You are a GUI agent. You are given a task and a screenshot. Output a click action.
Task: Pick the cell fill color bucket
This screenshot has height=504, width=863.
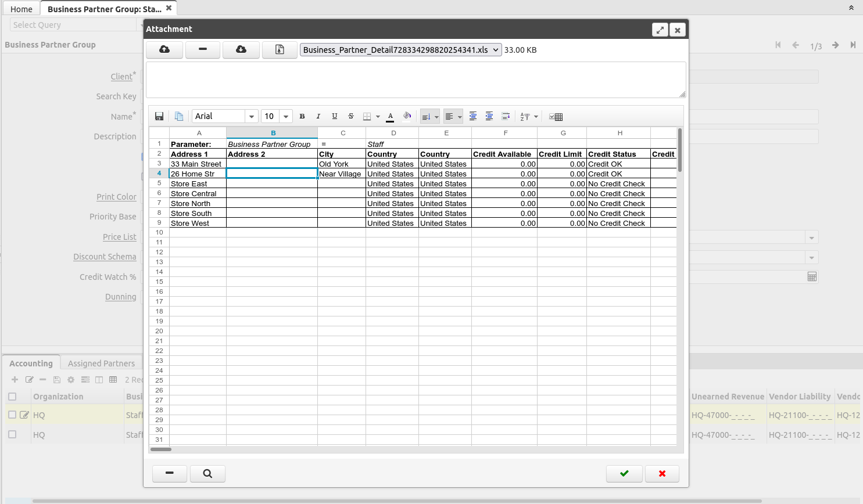[407, 116]
